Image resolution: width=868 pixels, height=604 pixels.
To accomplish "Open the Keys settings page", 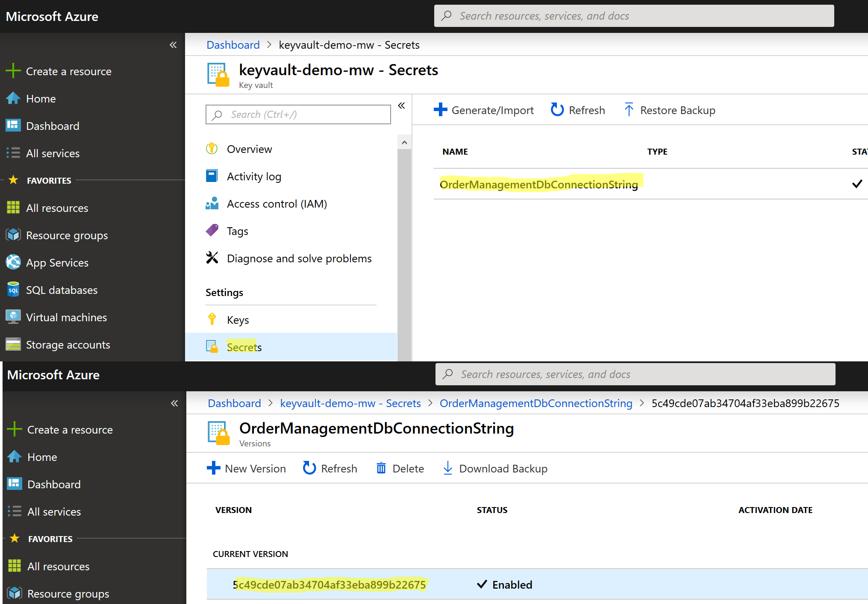I will (x=238, y=320).
